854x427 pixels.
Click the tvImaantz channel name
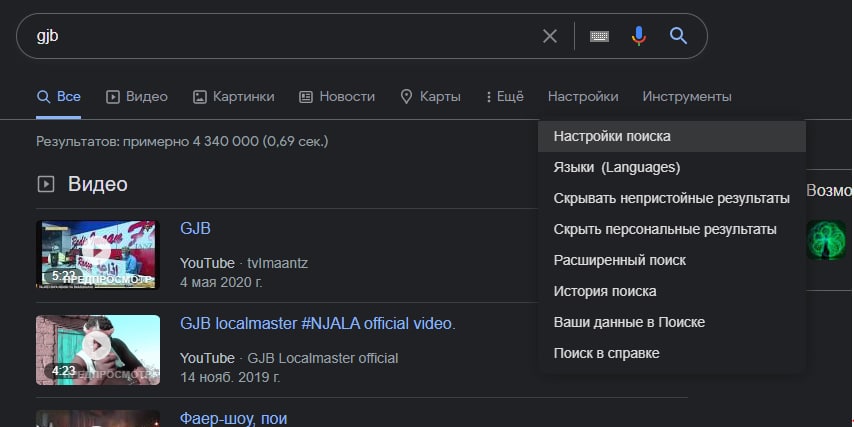click(x=278, y=264)
